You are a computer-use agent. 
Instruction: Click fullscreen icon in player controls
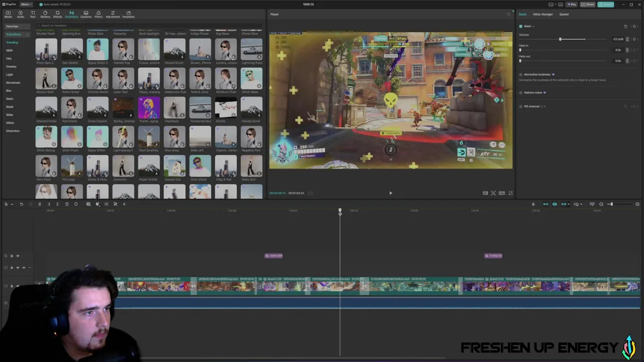pyautogui.click(x=511, y=193)
